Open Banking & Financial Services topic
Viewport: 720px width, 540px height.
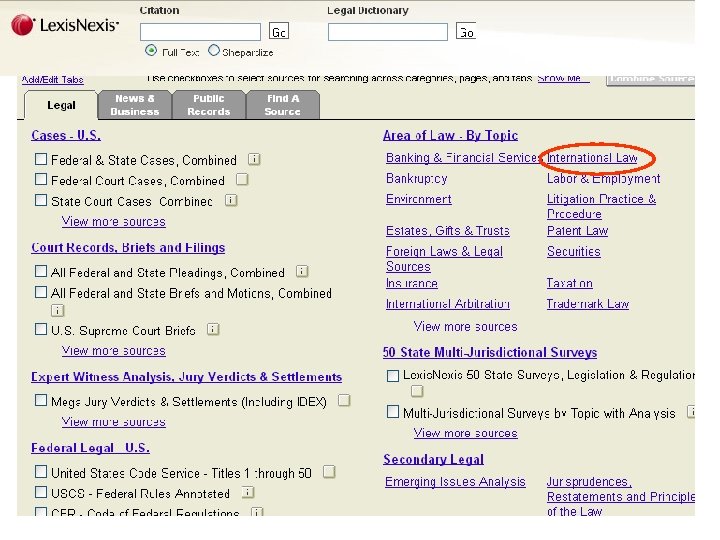463,158
